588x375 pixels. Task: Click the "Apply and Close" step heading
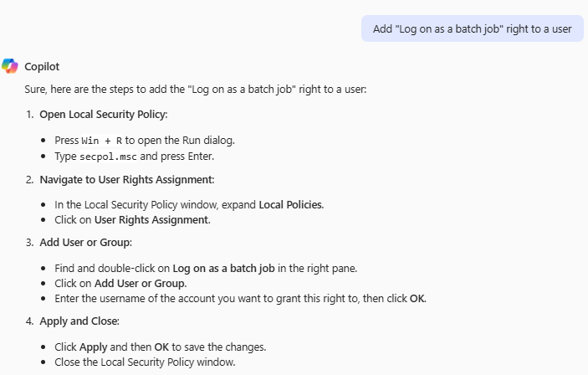79,321
